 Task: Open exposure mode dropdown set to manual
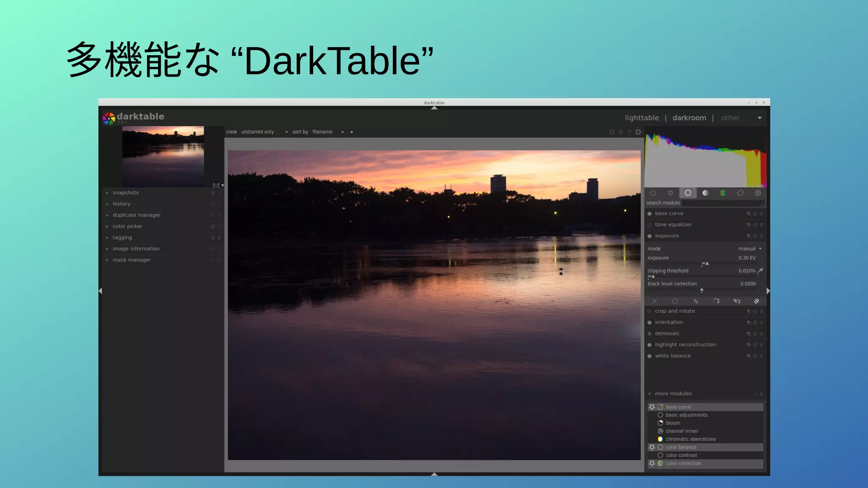[750, 249]
